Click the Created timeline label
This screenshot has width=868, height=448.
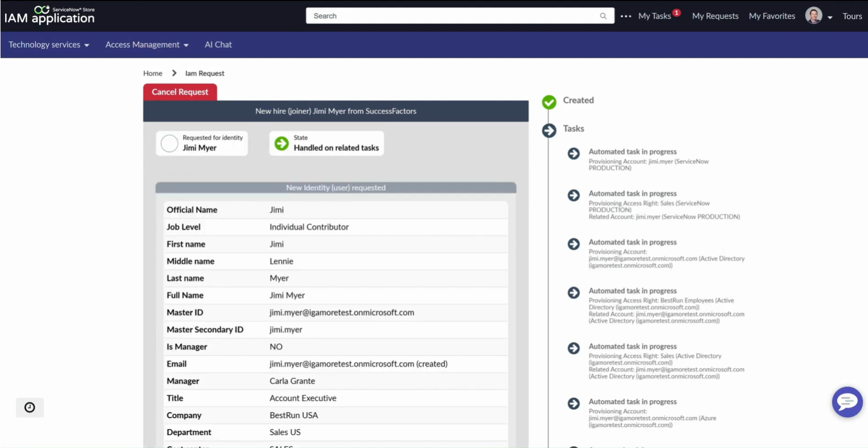click(578, 100)
